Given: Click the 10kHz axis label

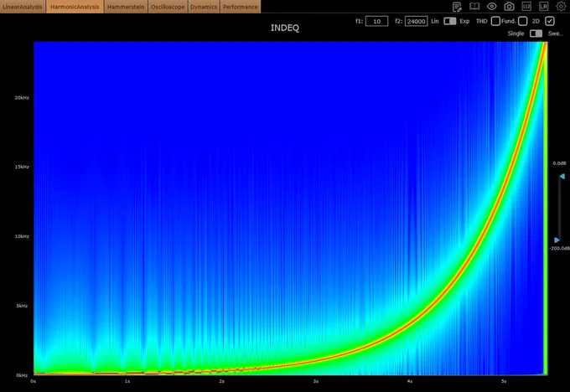Looking at the screenshot, I should pyautogui.click(x=22, y=236).
